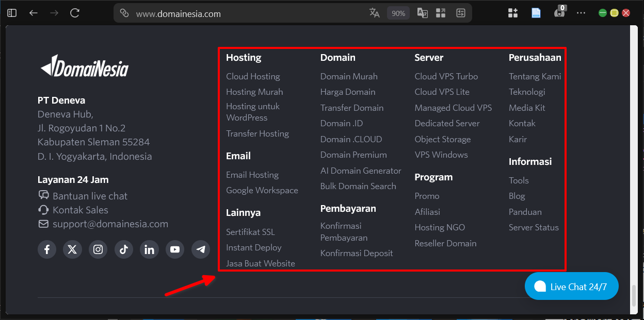
Task: Open DomaiNesia's Facebook page icon
Action: coord(47,249)
